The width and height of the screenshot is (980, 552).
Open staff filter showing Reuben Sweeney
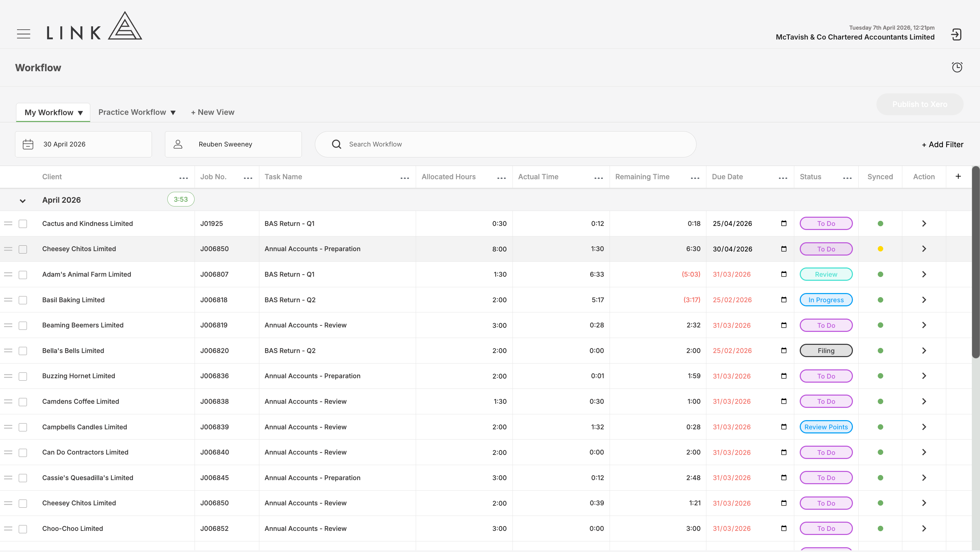233,144
